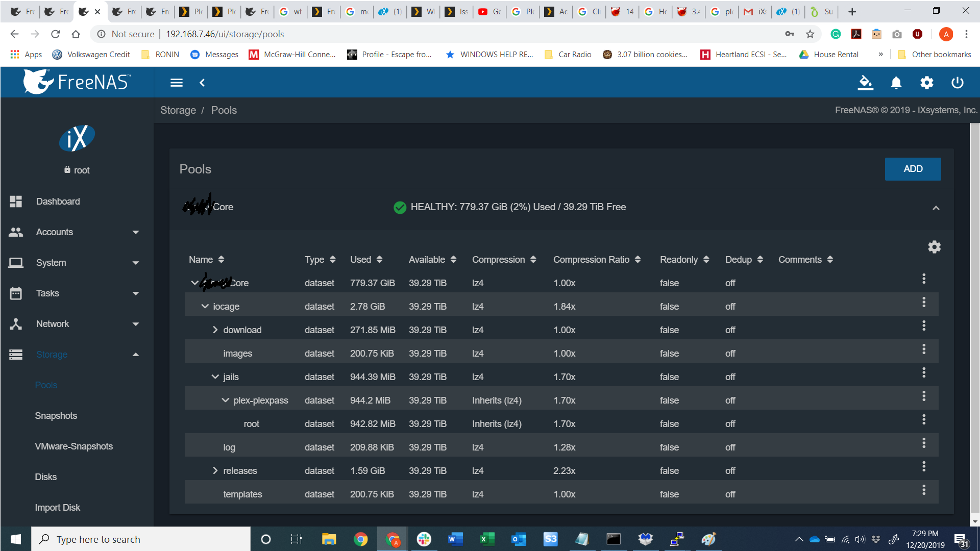980x551 pixels.
Task: Open the alerts bell icon
Action: click(896, 83)
